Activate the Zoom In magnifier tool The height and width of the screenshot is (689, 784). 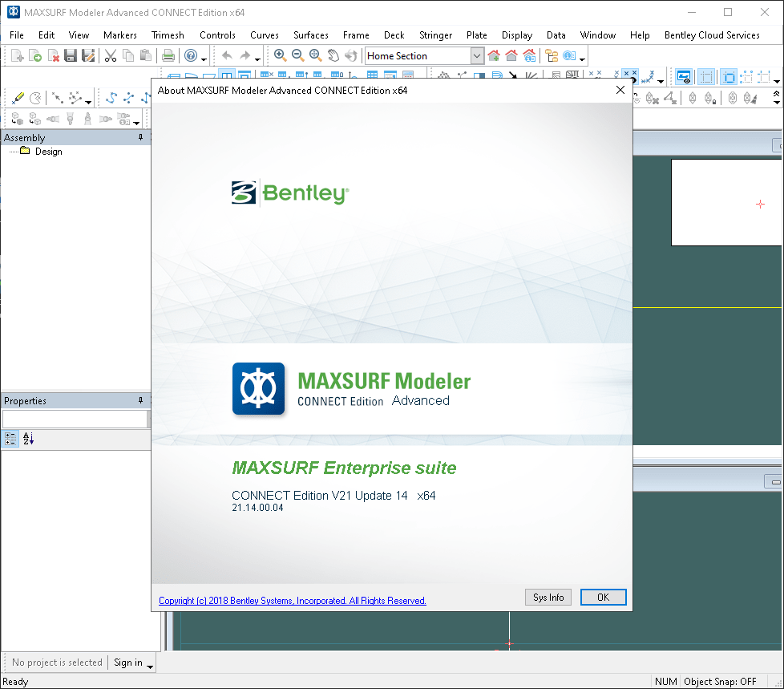coord(279,56)
